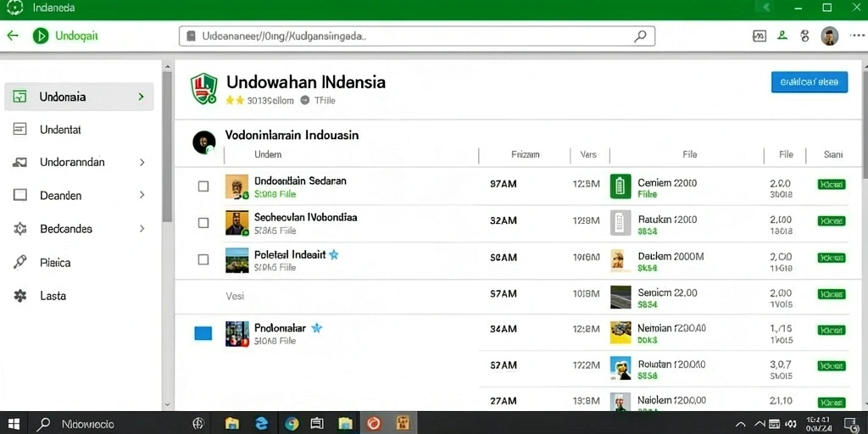Click the sidebar scrollbar thumb
Viewport: 868px width, 434px height.
pos(167,147)
